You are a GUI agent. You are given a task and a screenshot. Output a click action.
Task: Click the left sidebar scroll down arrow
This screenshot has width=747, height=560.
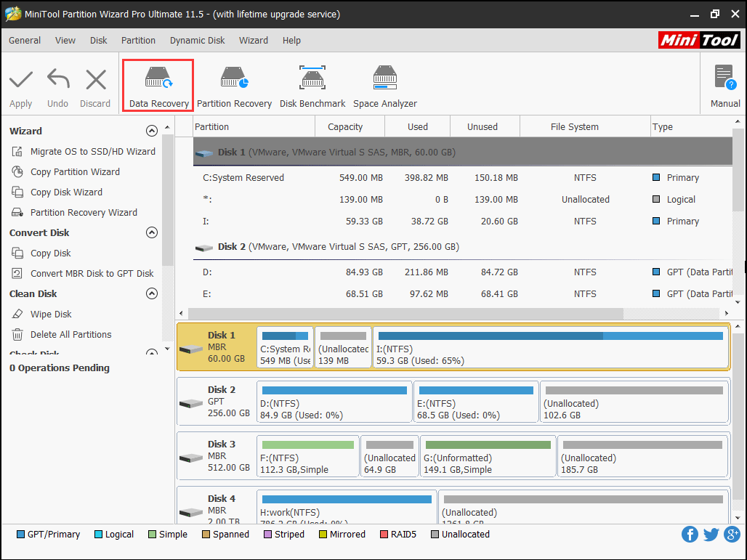(x=167, y=349)
